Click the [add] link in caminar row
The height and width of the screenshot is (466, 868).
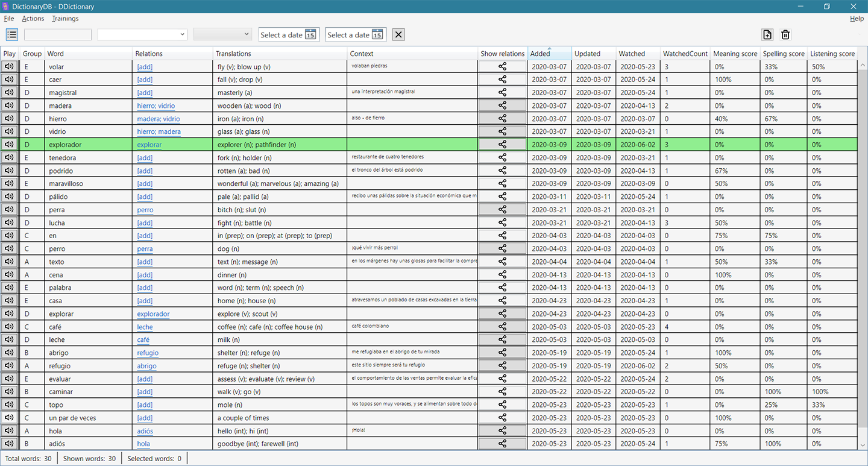point(145,392)
